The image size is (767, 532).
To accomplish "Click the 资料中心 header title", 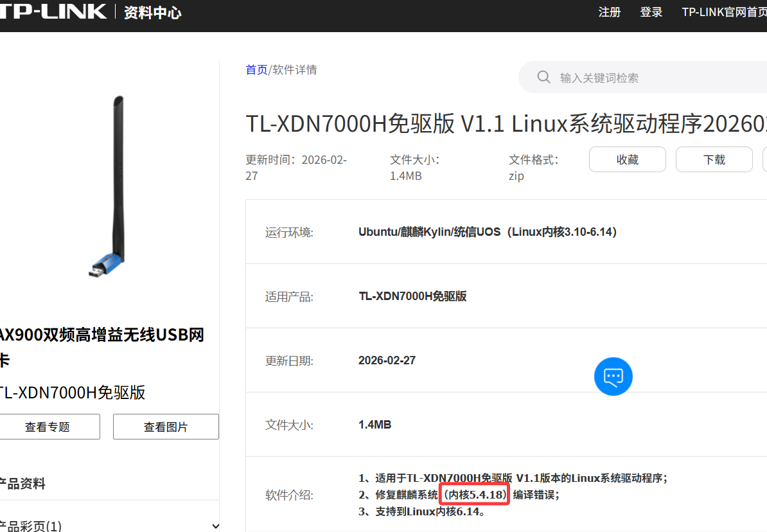I will coord(153,13).
